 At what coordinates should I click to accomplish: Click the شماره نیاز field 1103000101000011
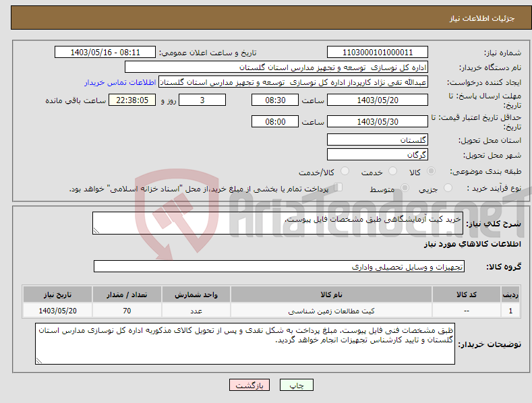pos(378,53)
